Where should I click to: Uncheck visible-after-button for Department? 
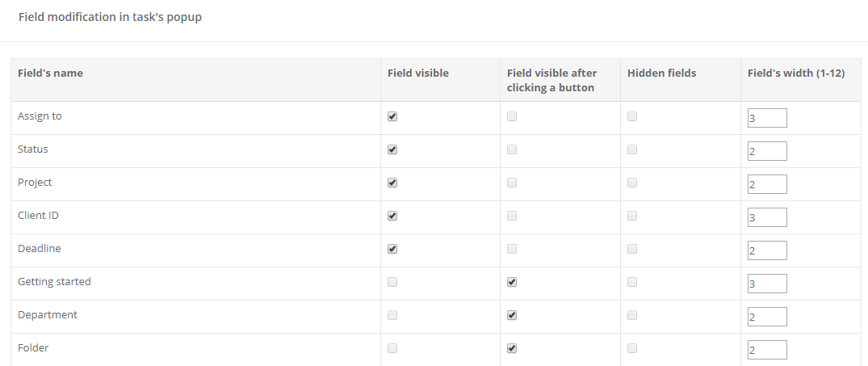click(512, 315)
